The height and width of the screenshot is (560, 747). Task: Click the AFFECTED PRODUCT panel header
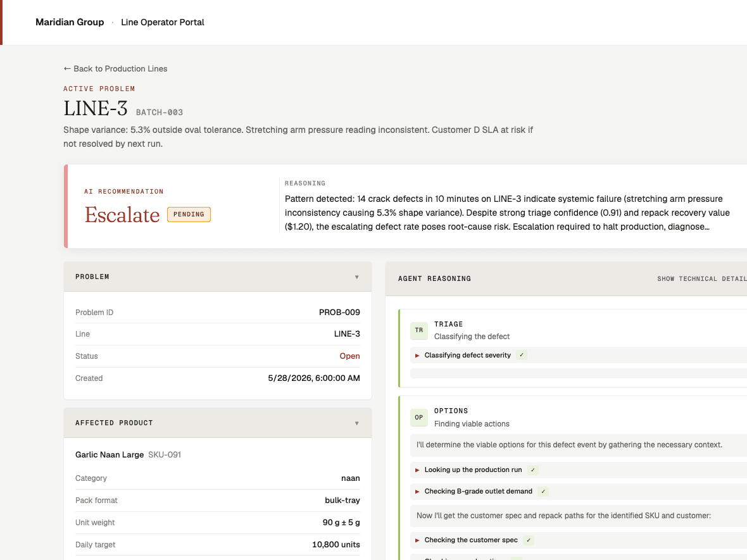point(218,423)
